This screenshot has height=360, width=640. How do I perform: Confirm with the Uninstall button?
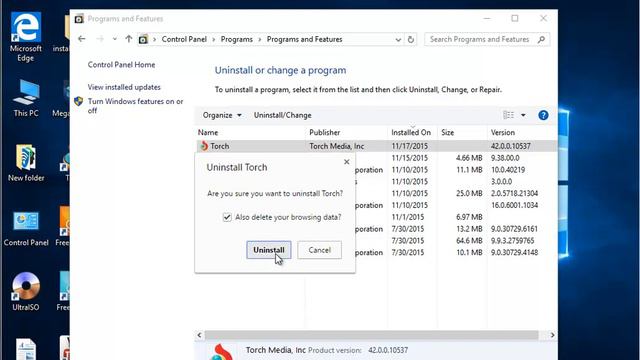click(269, 250)
